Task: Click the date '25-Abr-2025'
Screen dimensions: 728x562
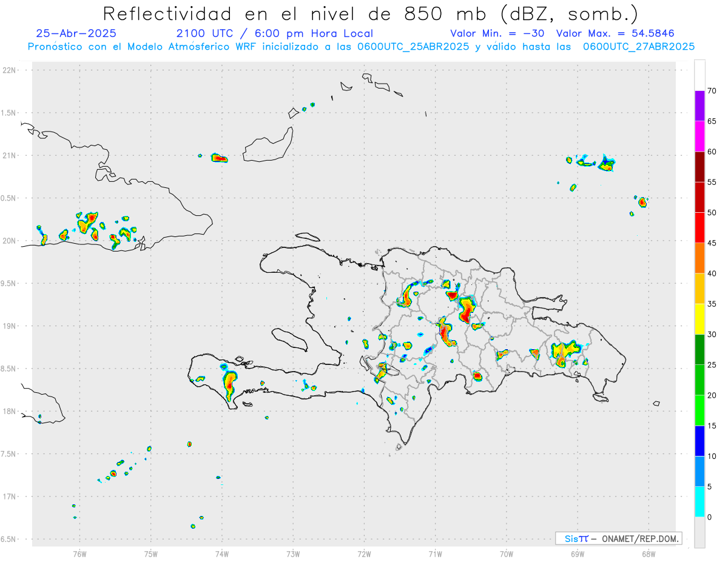Action: point(76,33)
